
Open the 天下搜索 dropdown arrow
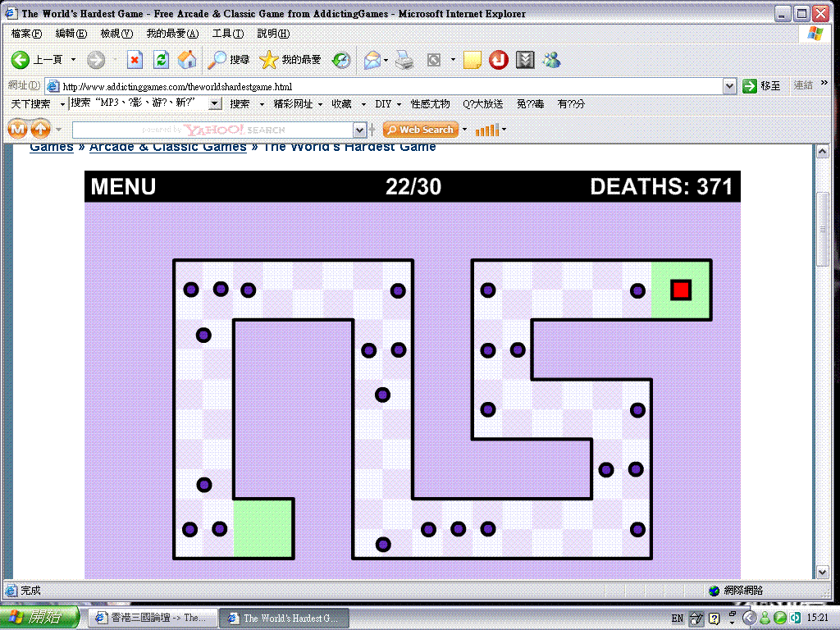(x=62, y=104)
